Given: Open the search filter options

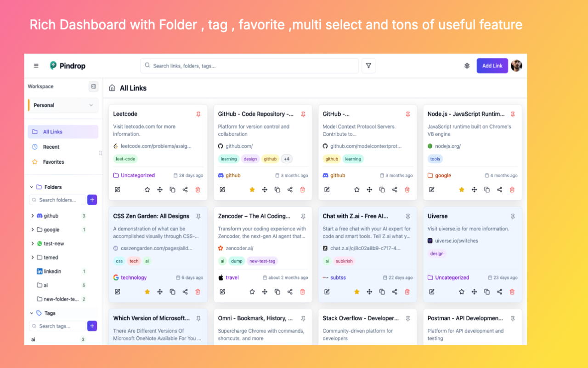Looking at the screenshot, I should click(368, 66).
